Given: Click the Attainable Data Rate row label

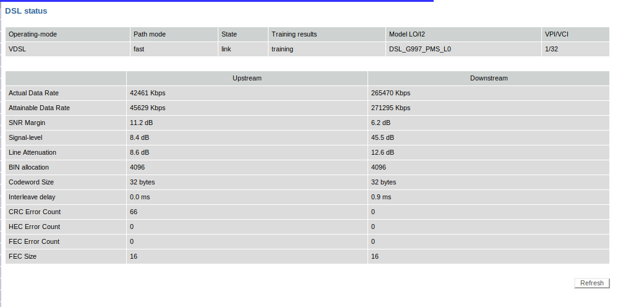Looking at the screenshot, I should click(x=39, y=108).
